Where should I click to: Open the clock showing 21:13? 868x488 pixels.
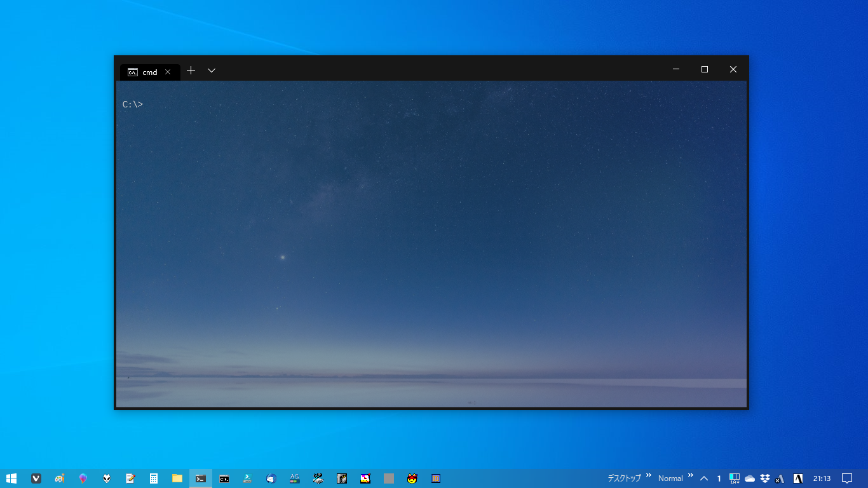pyautogui.click(x=822, y=478)
